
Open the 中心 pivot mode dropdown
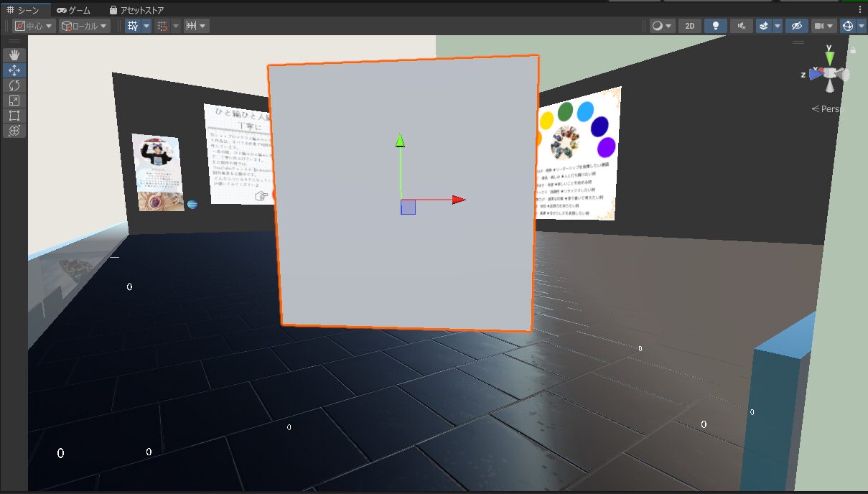(x=34, y=26)
